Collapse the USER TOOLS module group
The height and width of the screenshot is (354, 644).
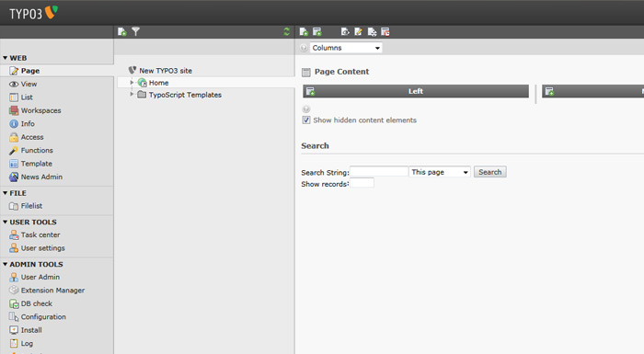click(x=6, y=223)
